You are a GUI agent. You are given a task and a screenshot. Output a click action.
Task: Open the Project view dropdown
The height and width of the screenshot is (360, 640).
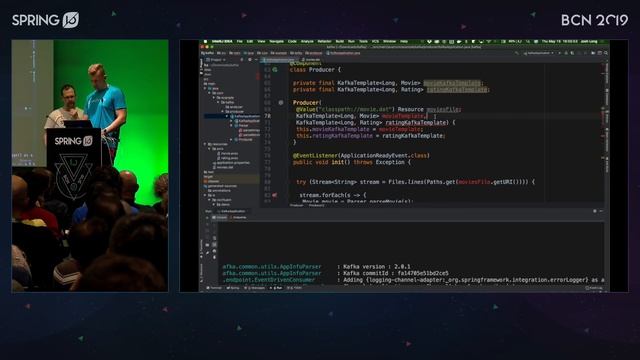point(217,60)
